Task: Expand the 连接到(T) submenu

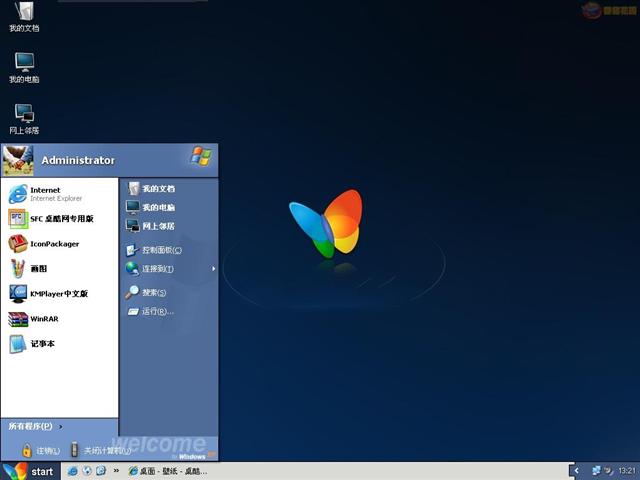Action: (169, 269)
